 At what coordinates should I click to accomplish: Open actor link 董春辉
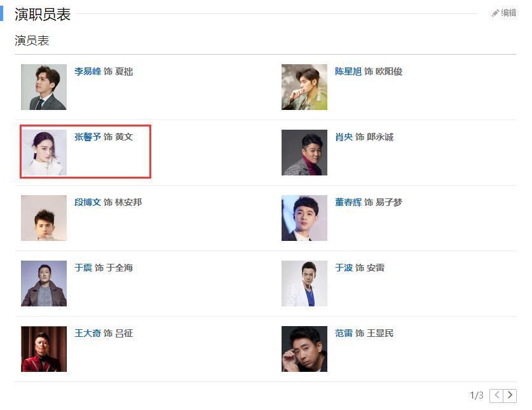[x=348, y=203]
